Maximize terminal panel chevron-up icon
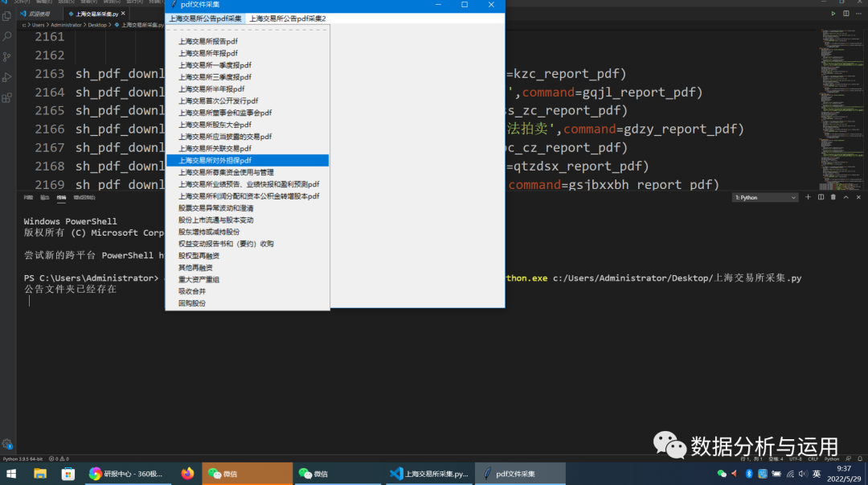Image resolution: width=868 pixels, height=485 pixels. tap(845, 197)
